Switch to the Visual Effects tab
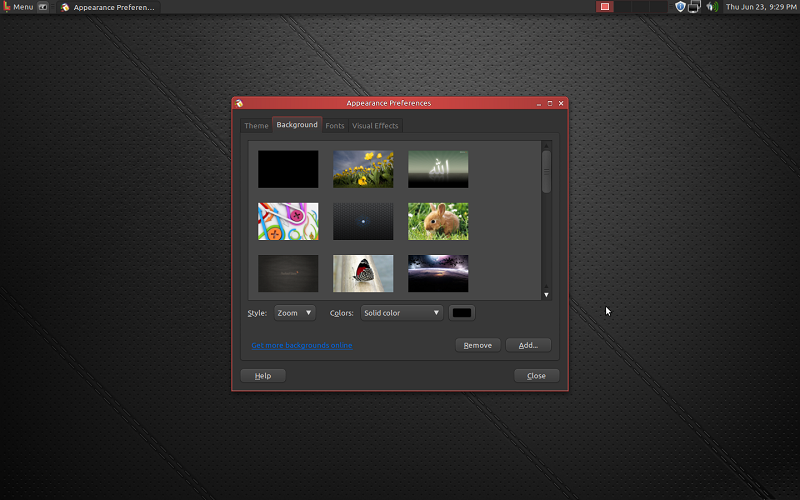Viewport: 800px width, 500px height. coord(375,126)
